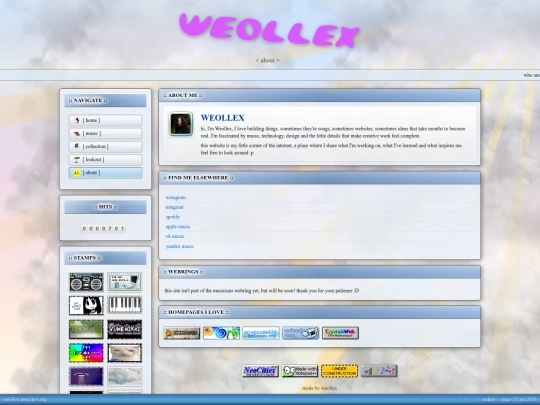Click the weollex.neocities.org status bar text
The height and width of the screenshot is (405, 540).
[24, 399]
